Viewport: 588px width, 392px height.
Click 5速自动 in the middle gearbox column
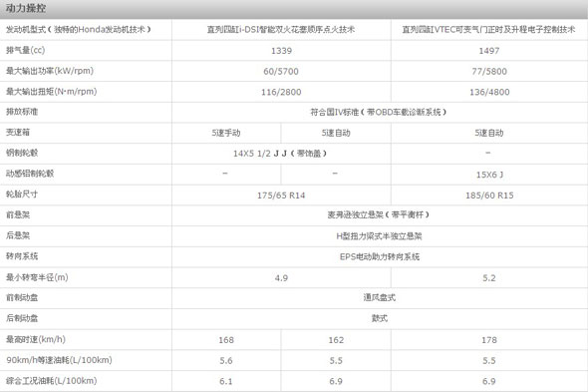click(x=336, y=133)
